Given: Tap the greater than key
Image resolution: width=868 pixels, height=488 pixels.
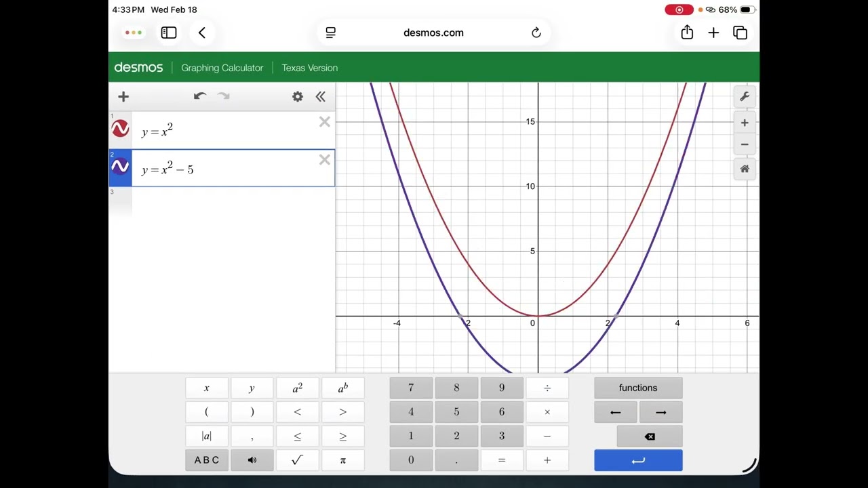Looking at the screenshot, I should coord(342,412).
